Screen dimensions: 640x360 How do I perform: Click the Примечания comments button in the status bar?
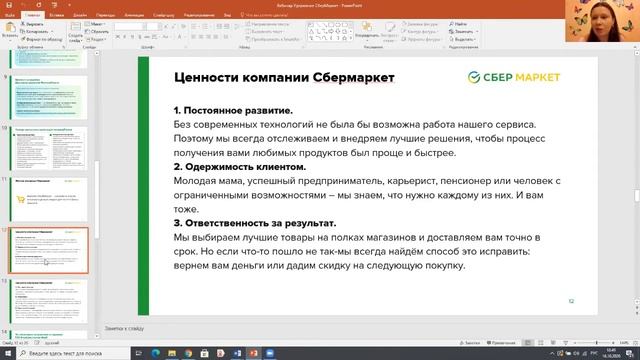pos(501,343)
